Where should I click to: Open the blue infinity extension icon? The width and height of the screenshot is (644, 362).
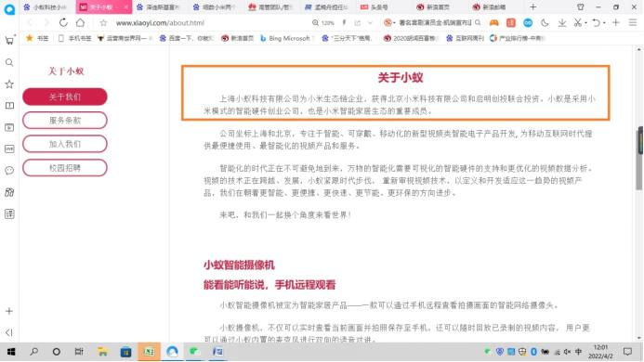528,23
